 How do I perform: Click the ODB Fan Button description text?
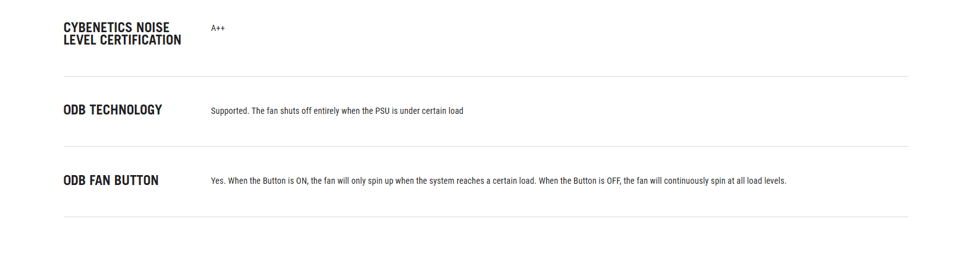(498, 181)
